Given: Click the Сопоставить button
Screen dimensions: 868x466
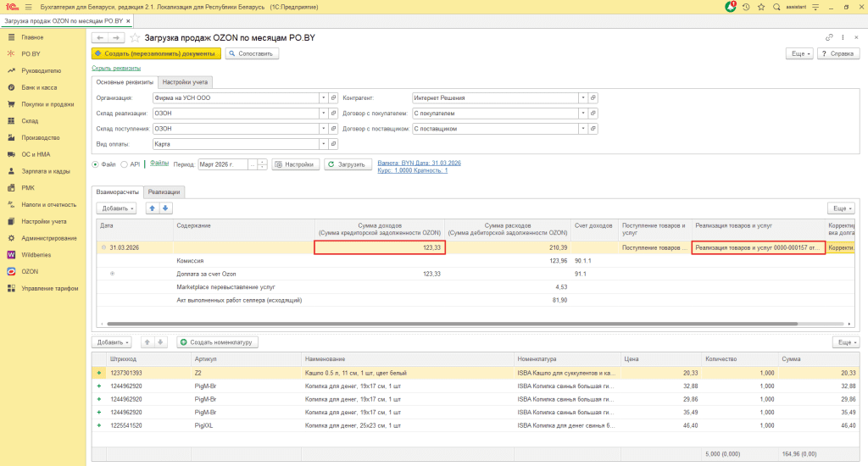Looking at the screenshot, I should 251,53.
